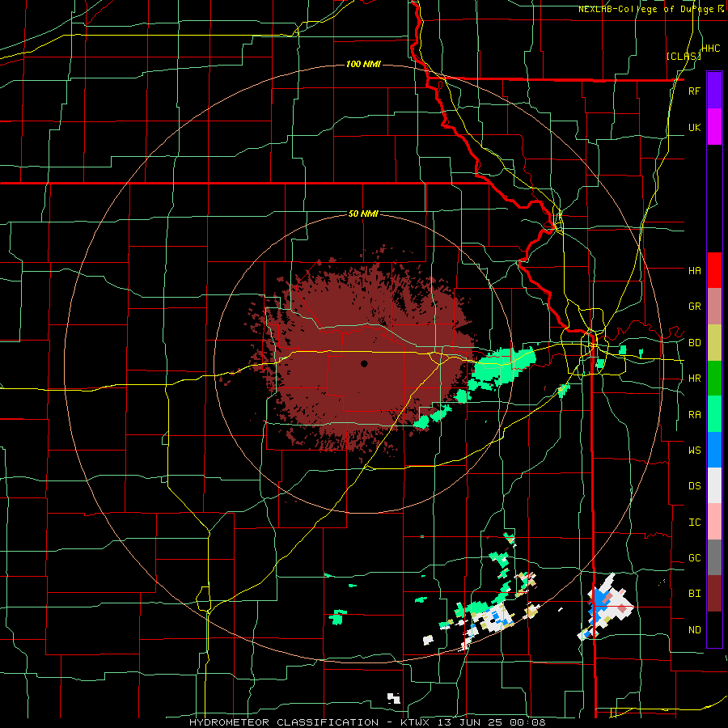
Task: Click the "BI" legend label
Action: tap(694, 594)
